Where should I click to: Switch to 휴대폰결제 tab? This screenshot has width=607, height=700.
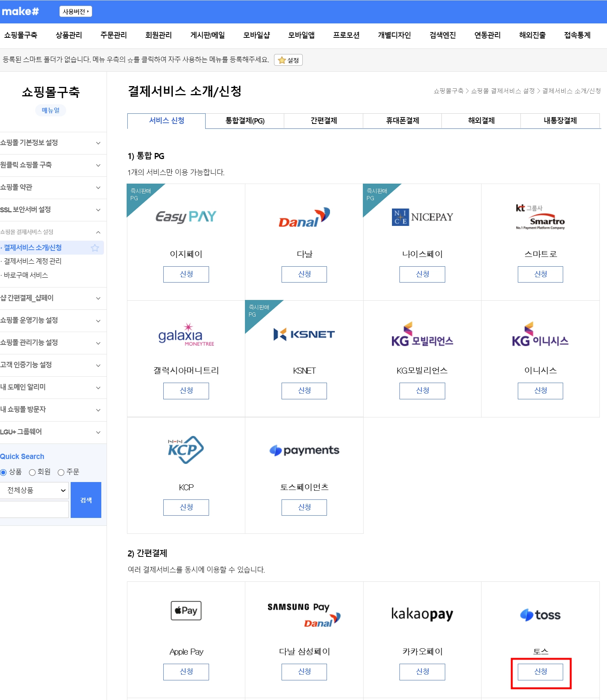[x=403, y=121]
